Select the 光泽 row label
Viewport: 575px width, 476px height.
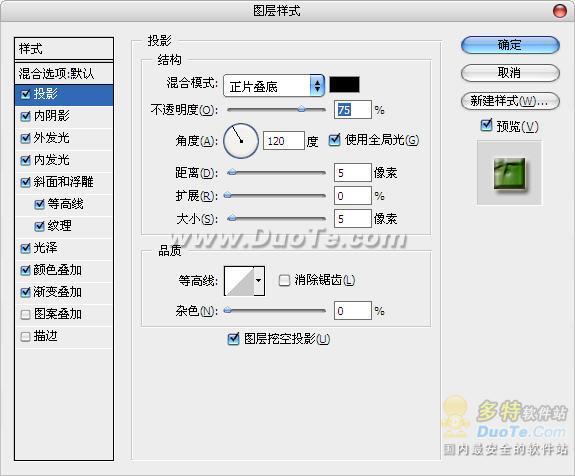pyautogui.click(x=45, y=248)
